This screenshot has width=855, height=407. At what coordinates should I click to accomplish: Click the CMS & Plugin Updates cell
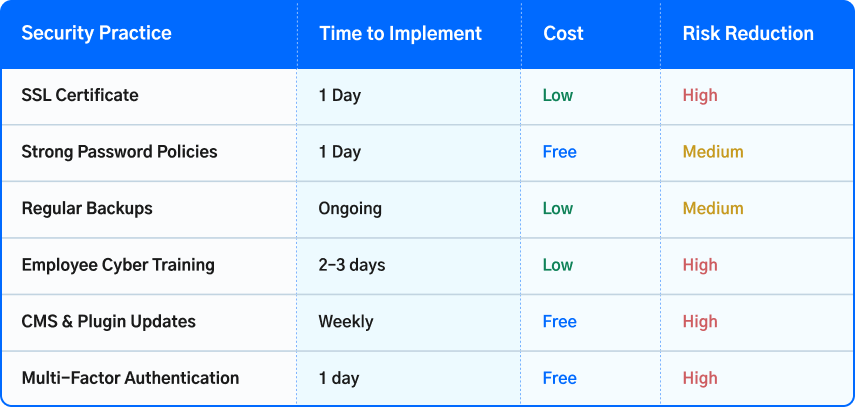point(109,321)
